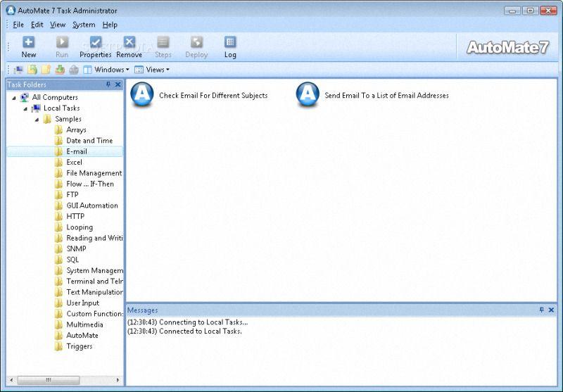Viewport: 563px width, 392px height.
Task: Click the Task Folders horizontal scrollbar thumb
Action: pyautogui.click(x=49, y=380)
